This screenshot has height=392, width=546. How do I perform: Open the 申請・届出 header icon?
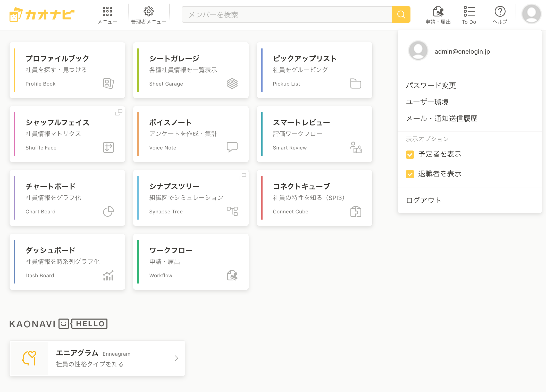pyautogui.click(x=438, y=12)
